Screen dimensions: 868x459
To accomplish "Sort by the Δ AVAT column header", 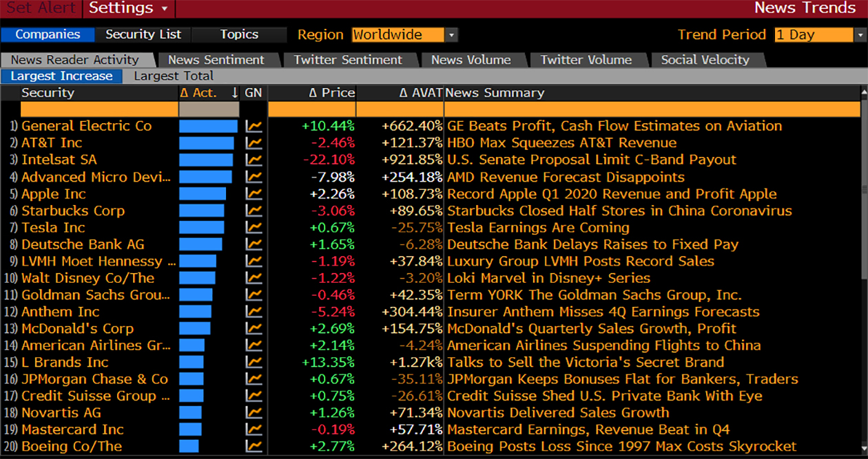I will tap(420, 93).
